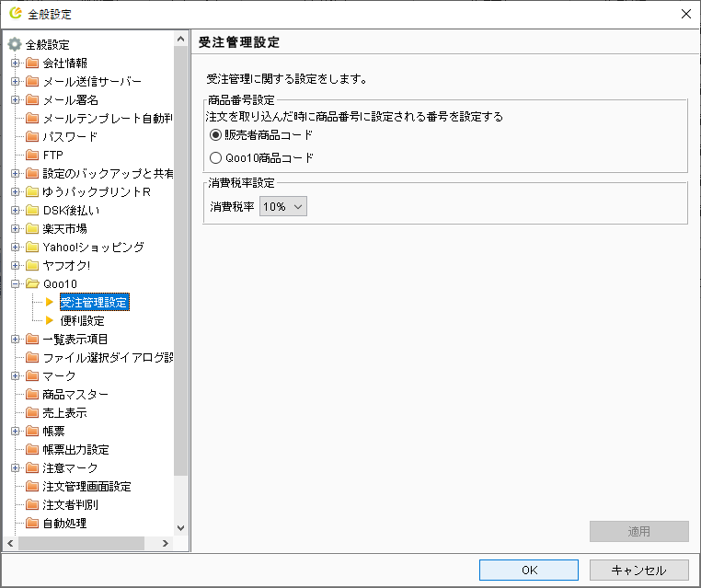Screen dimensions: 701x588
Task: Select ファイル選択ダイアログ設 tree item
Action: tap(108, 357)
